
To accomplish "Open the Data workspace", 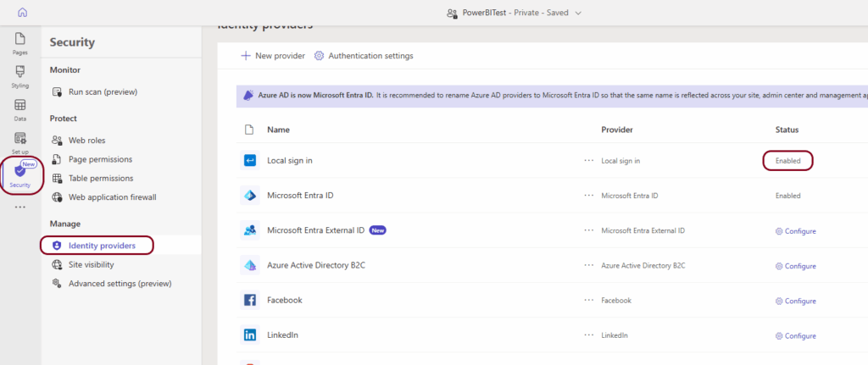I will coord(20,110).
